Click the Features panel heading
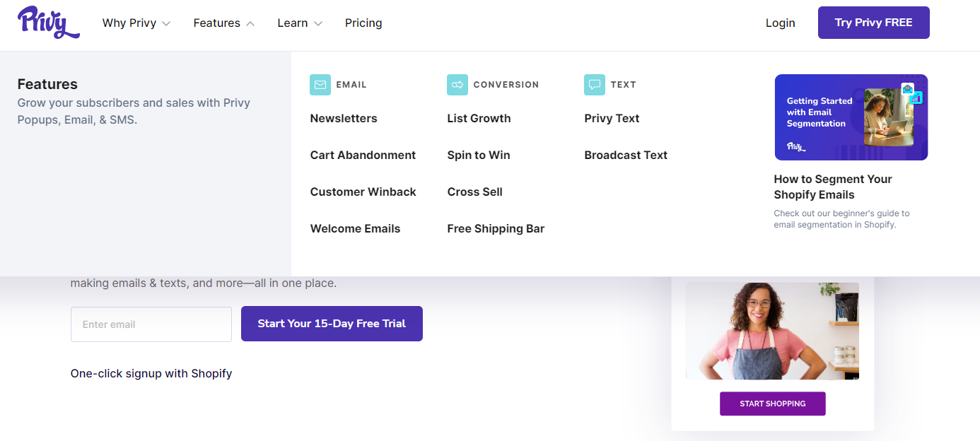Viewport: 980px width, 441px height. (x=47, y=84)
